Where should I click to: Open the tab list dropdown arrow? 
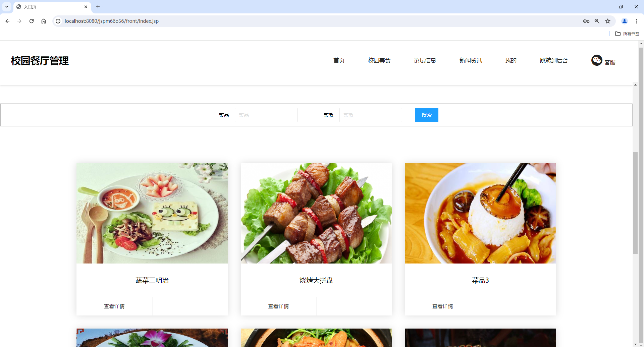[6, 7]
